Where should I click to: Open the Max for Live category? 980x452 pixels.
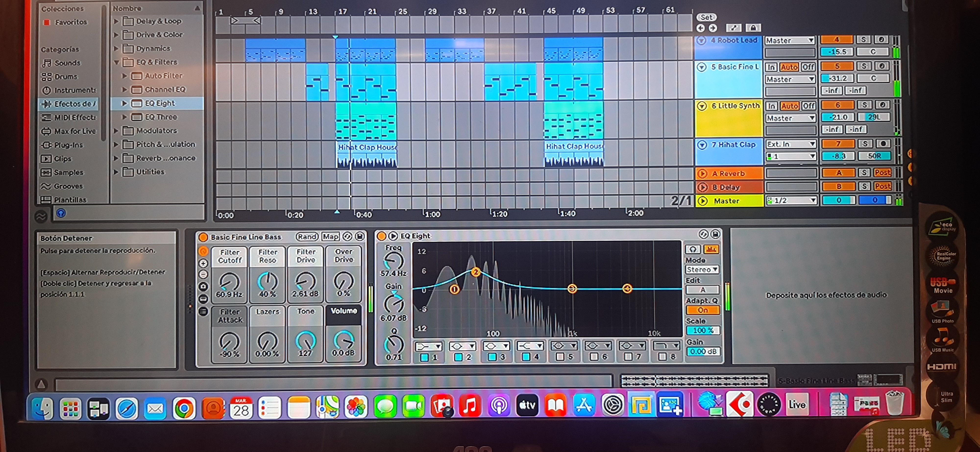click(69, 131)
